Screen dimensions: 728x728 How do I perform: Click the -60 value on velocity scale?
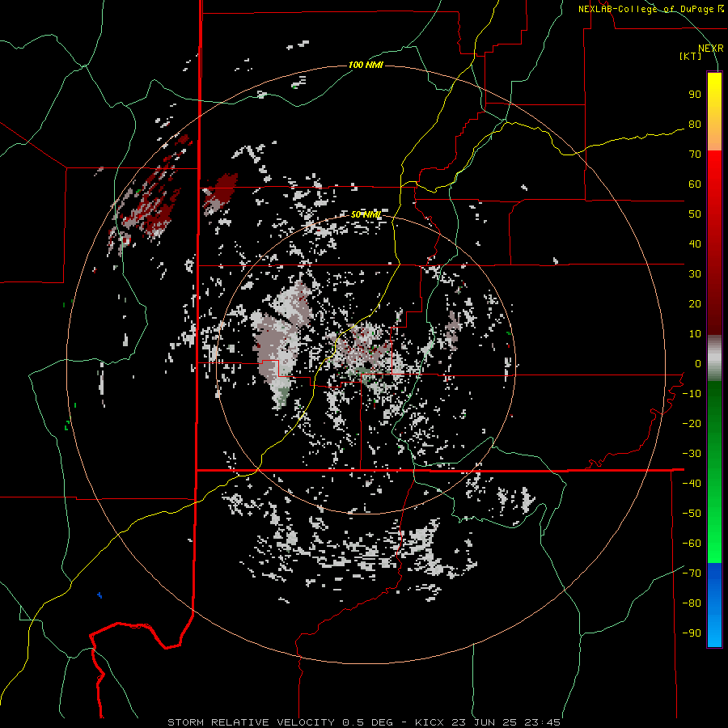[692, 544]
